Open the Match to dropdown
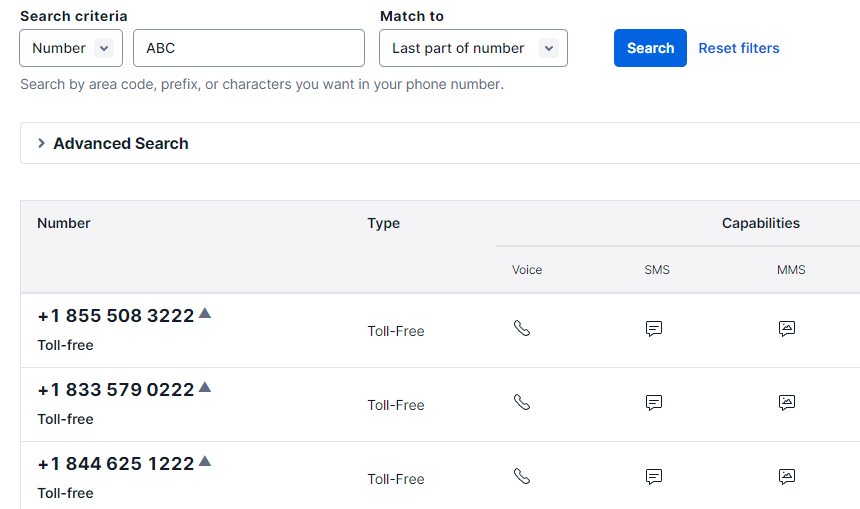 [x=473, y=48]
